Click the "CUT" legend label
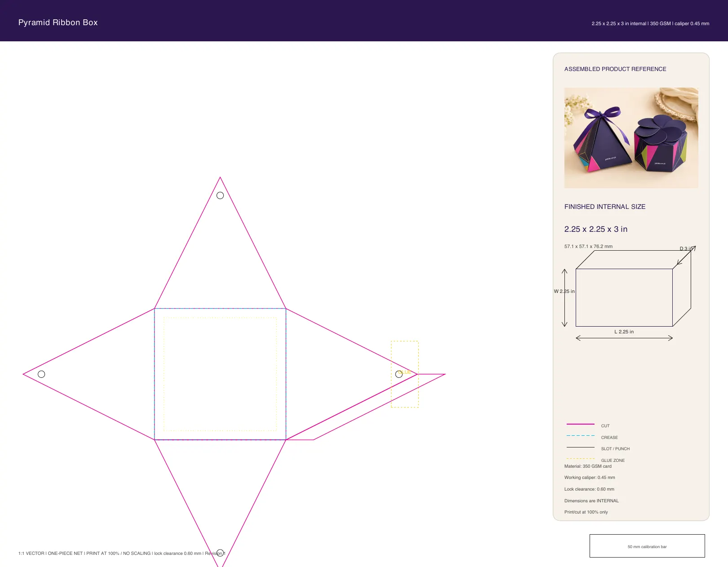The height and width of the screenshot is (567, 728). pyautogui.click(x=605, y=426)
